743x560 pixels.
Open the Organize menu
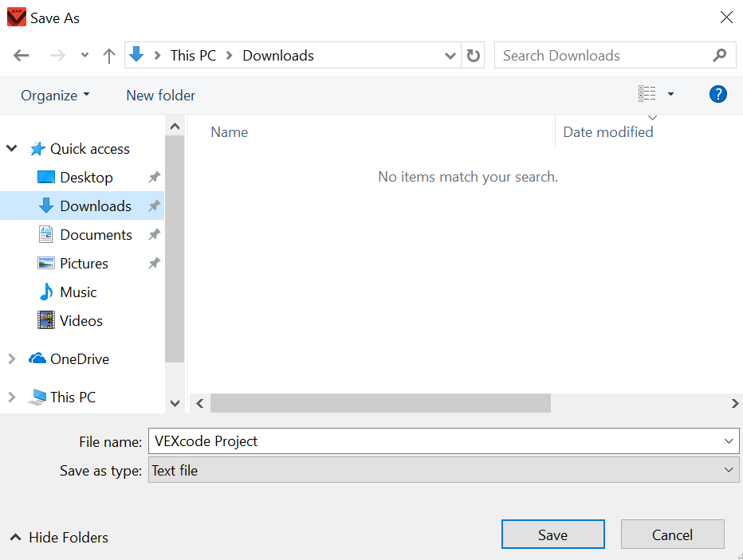pos(54,94)
